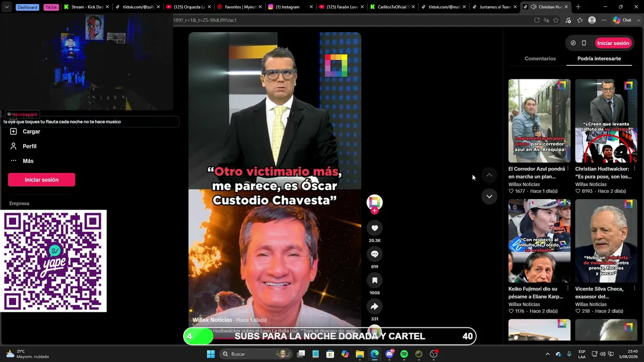Click Iniciar sesión button at top right
The height and width of the screenshot is (362, 644).
[613, 43]
